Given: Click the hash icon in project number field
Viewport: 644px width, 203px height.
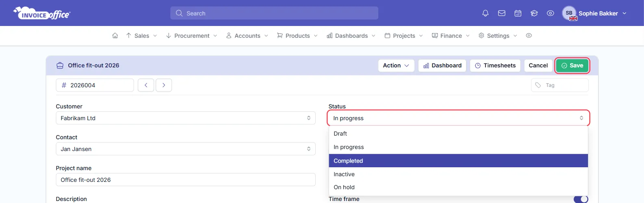Looking at the screenshot, I should [x=64, y=85].
